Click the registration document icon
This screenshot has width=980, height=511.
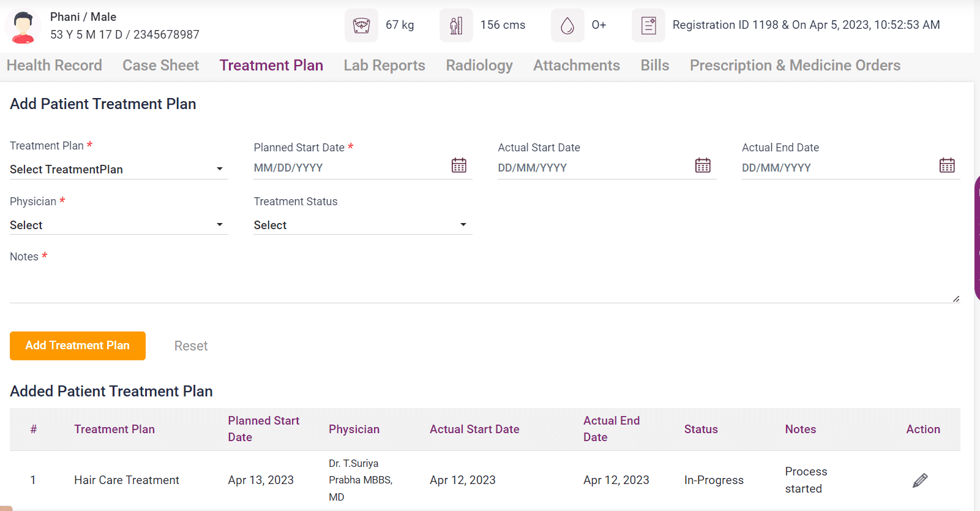click(x=648, y=25)
